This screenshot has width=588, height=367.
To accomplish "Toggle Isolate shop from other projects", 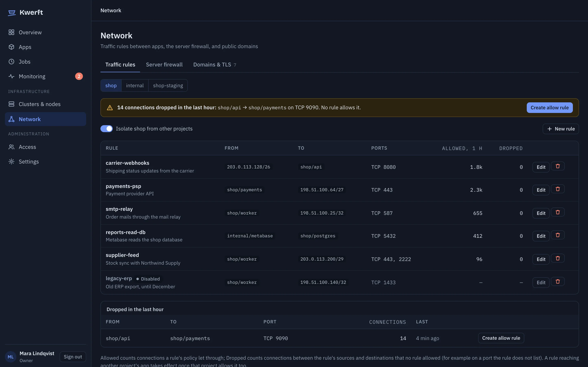I will pos(106,129).
